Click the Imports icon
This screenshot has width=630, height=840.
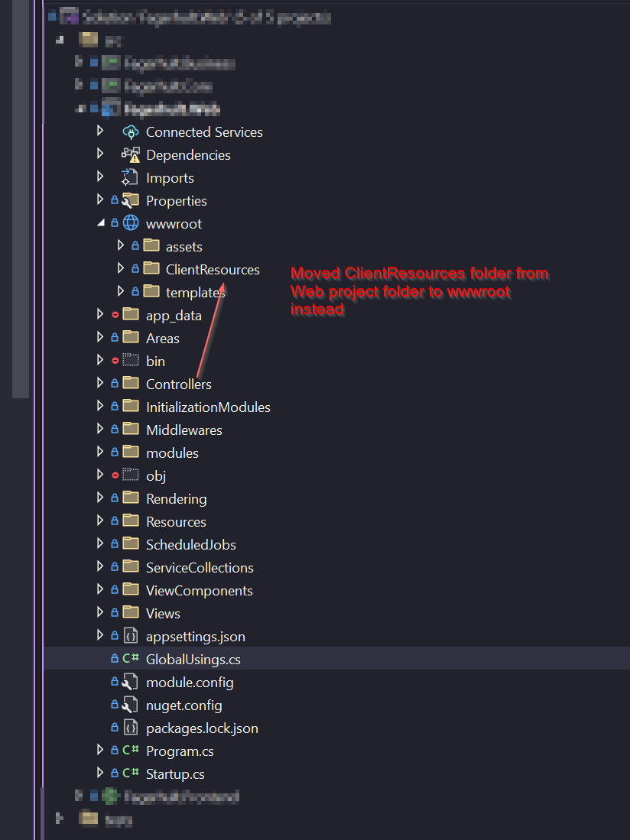tap(130, 178)
